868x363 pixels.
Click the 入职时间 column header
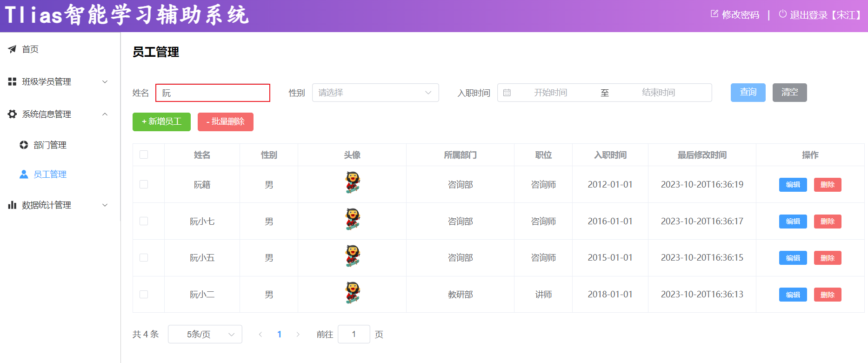610,155
